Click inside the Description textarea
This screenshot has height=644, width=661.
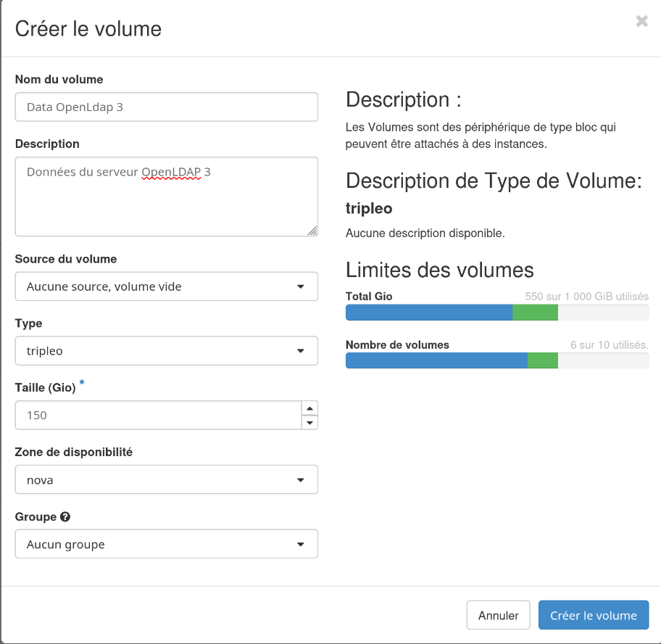tap(166, 196)
